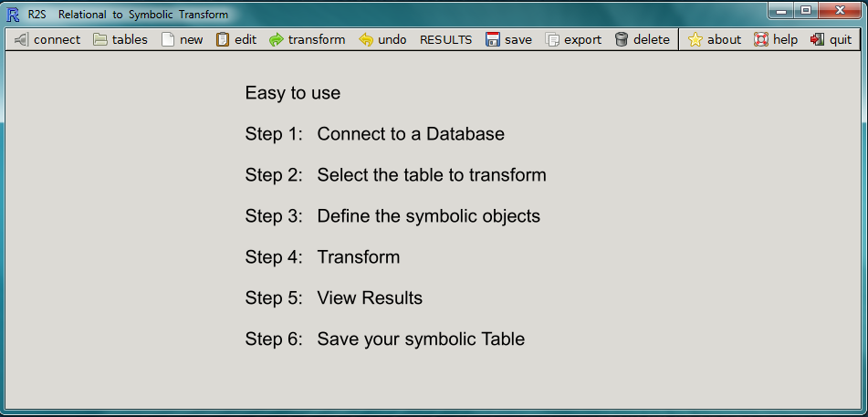This screenshot has width=868, height=417.
Task: Click the "connect" text label in toolbar
Action: click(58, 39)
